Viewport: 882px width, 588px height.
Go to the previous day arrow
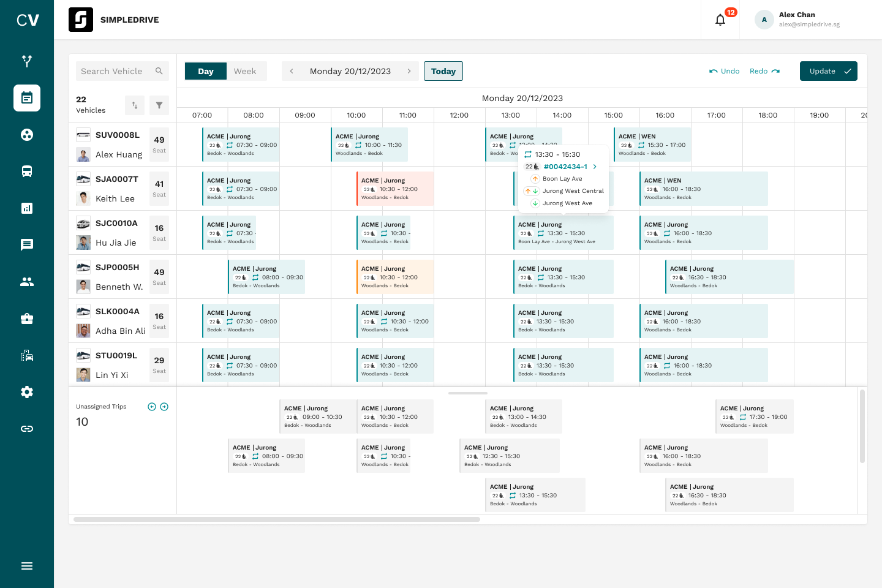(292, 71)
